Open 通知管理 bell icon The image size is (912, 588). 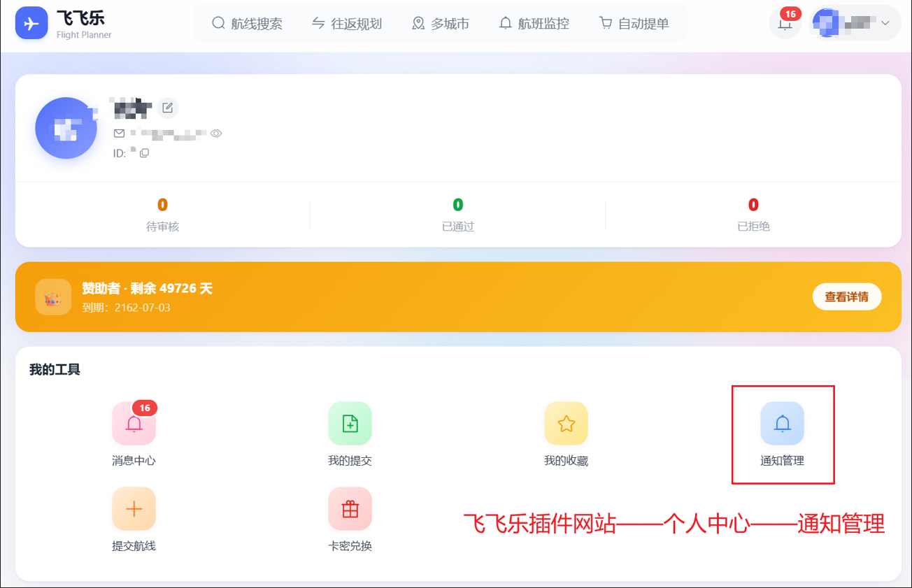coord(782,424)
